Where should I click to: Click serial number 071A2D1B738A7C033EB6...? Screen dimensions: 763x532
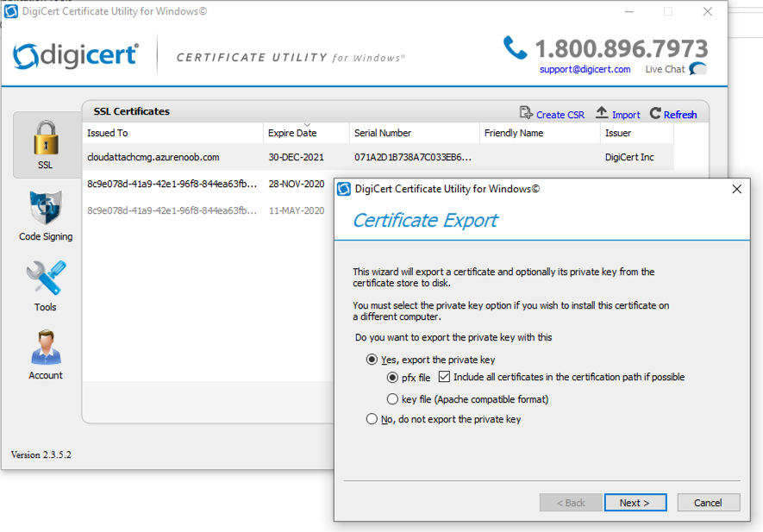tap(413, 157)
